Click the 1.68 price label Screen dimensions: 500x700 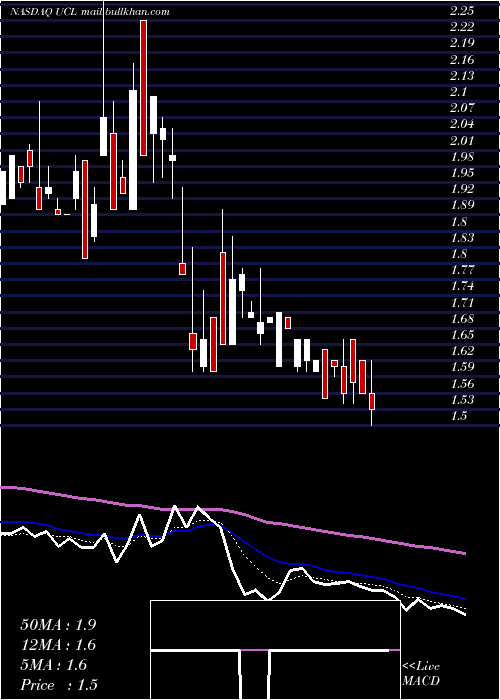(462, 319)
